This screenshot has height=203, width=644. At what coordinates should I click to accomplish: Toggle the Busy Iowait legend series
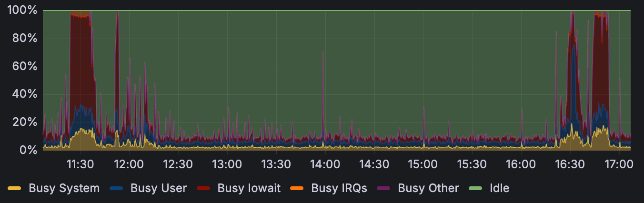pyautogui.click(x=249, y=188)
